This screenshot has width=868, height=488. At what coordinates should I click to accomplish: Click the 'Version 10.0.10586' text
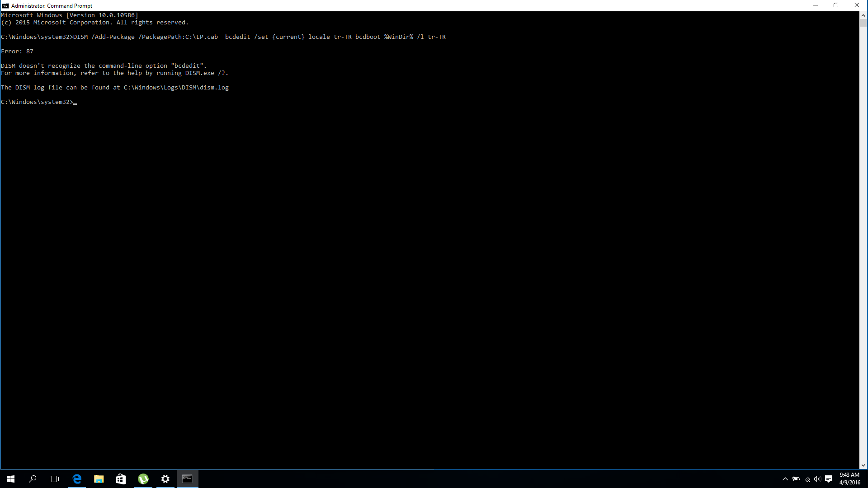(102, 15)
